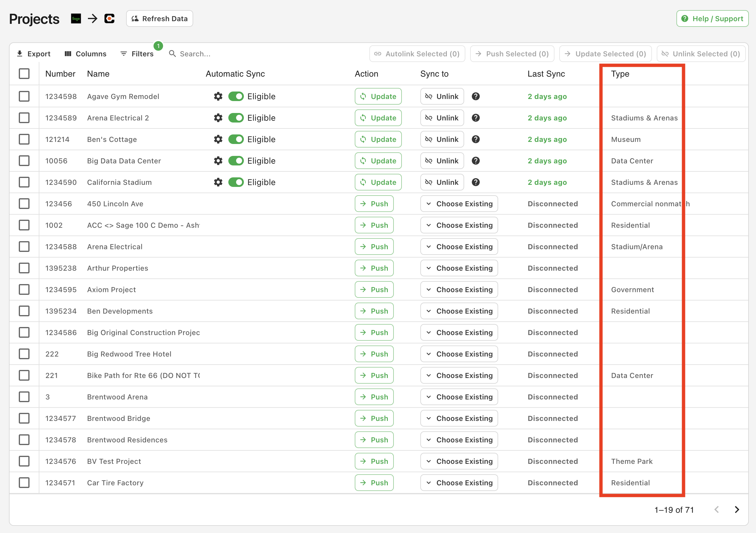Open Choose Existing dropdown for ACC Sage 100 row
Viewport: 756px width, 533px height.
coord(459,225)
